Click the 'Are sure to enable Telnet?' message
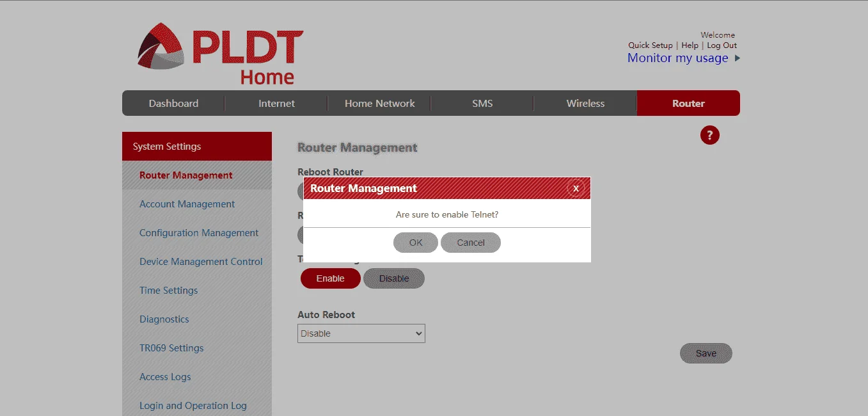The height and width of the screenshot is (416, 868). 447,214
